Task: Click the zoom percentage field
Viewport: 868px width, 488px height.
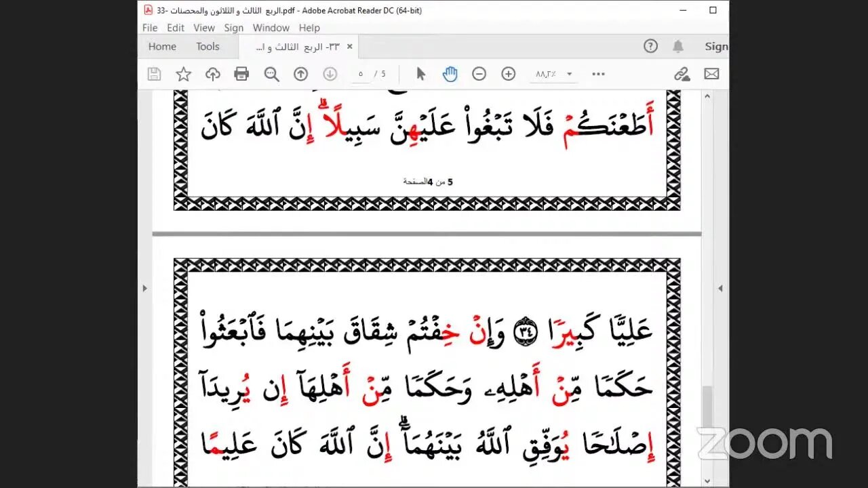Action: pyautogui.click(x=546, y=74)
